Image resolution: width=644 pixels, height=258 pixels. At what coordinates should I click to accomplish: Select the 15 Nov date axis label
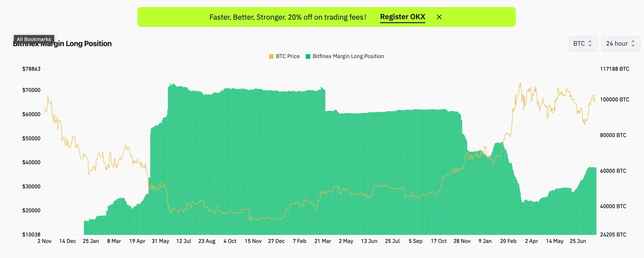coord(253,241)
